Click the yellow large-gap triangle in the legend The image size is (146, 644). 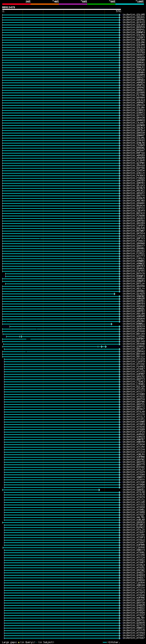click(19, 642)
